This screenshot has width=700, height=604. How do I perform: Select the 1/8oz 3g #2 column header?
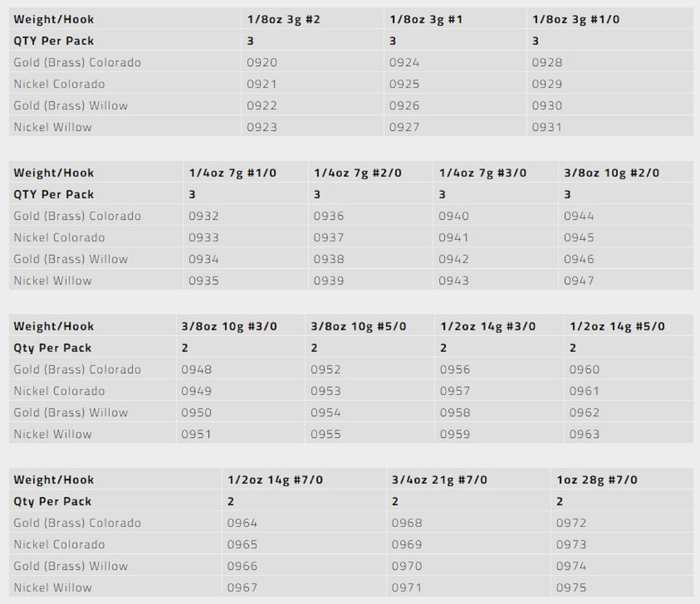283,19
